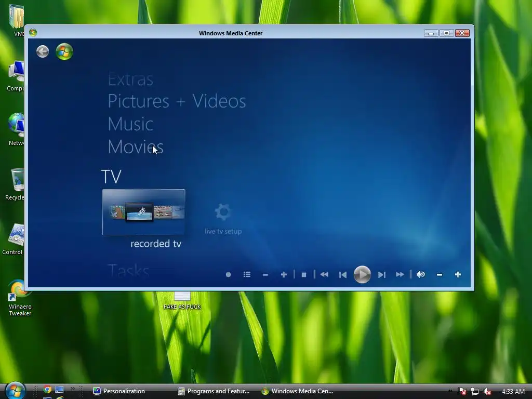Expand hidden tray icons arrow
Screen dimensions: 532x399
click(x=450, y=391)
